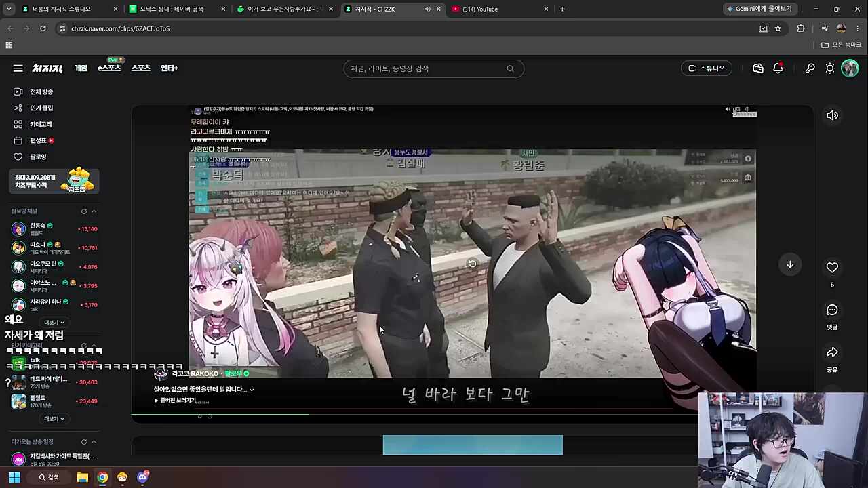
Task: Reload the page
Action: pyautogui.click(x=43, y=28)
